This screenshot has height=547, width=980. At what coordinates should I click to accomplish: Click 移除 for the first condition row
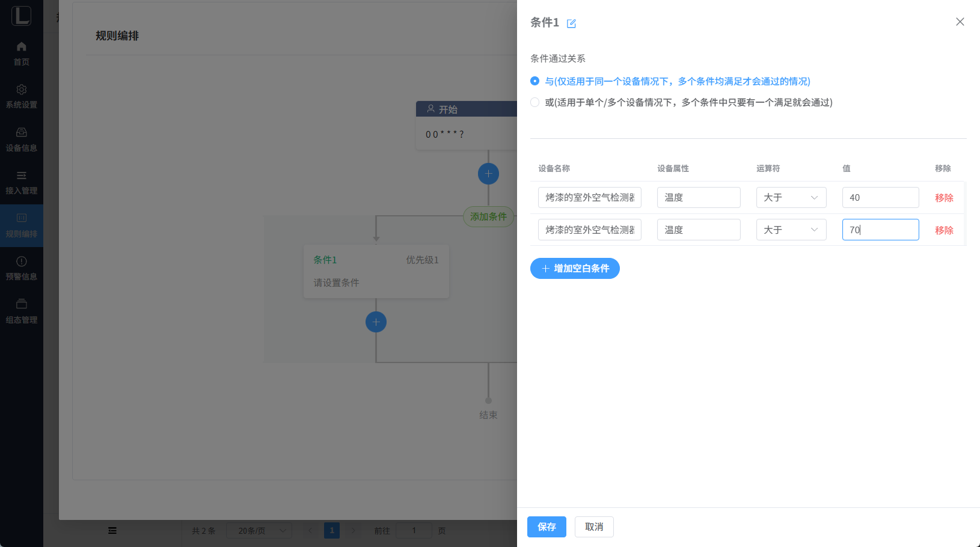[x=944, y=198]
